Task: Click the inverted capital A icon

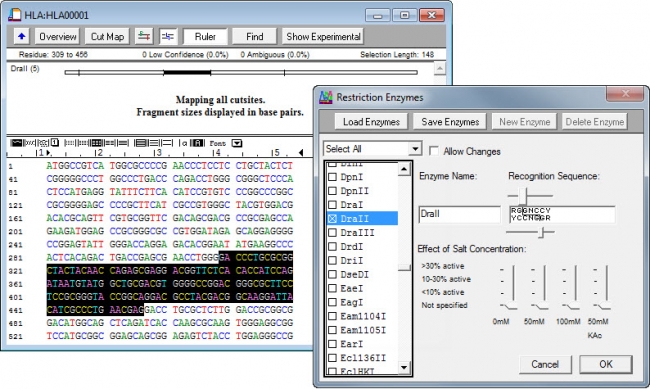Action: point(197,143)
